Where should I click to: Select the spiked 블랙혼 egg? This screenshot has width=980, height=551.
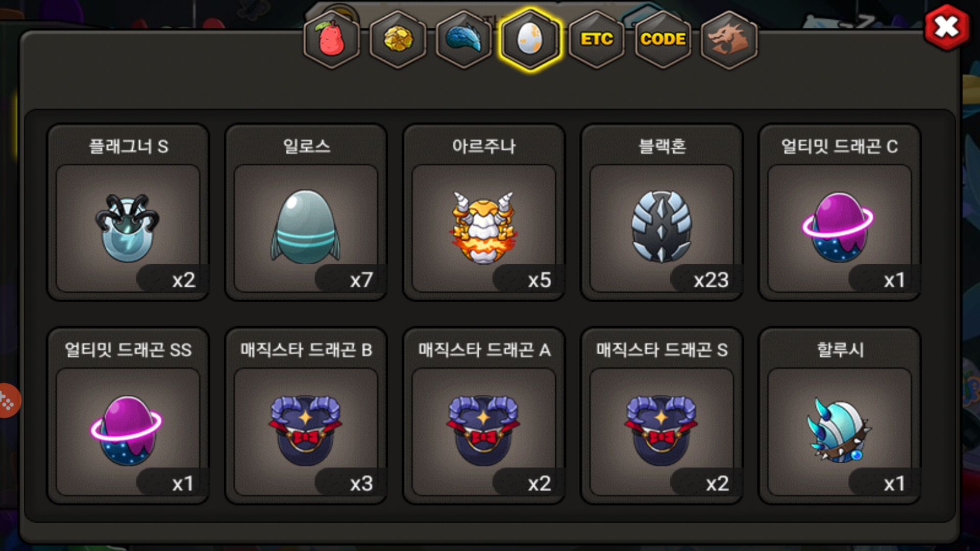[x=662, y=212]
